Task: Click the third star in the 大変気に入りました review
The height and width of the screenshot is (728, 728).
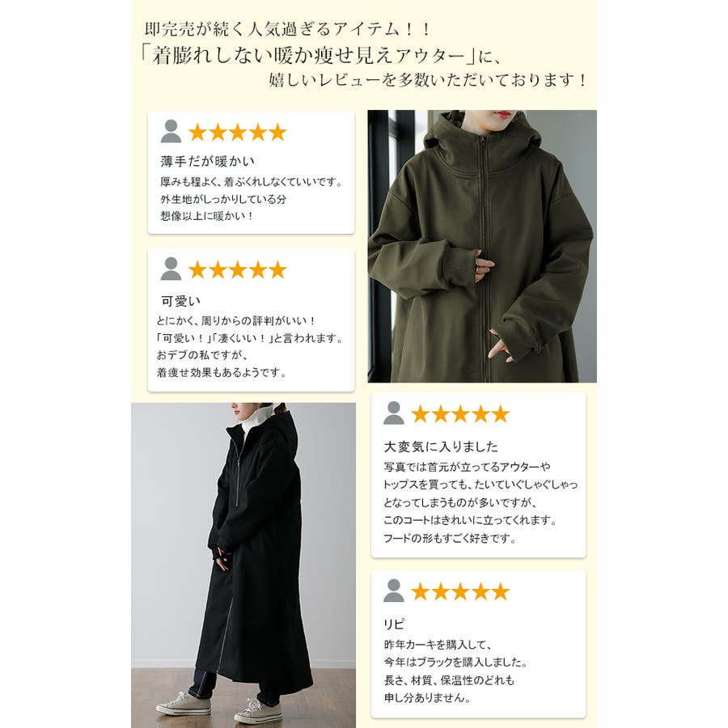Action: (460, 413)
